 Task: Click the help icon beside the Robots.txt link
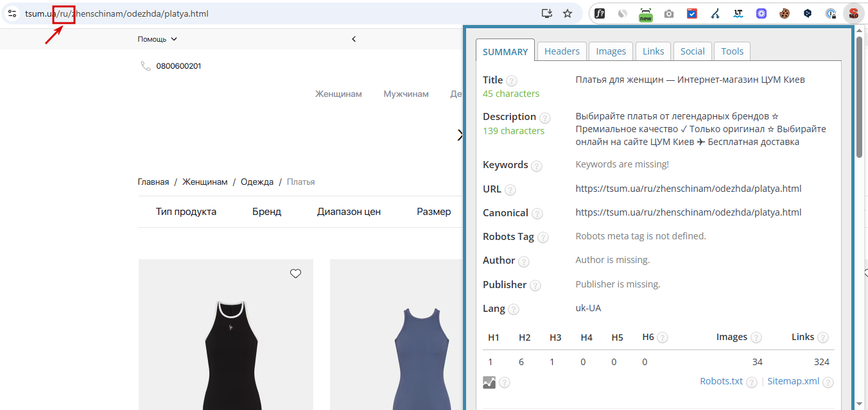tap(752, 382)
